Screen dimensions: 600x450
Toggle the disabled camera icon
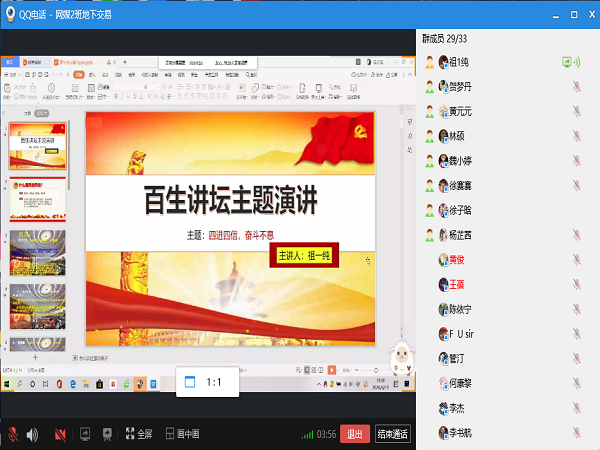[x=61, y=434]
